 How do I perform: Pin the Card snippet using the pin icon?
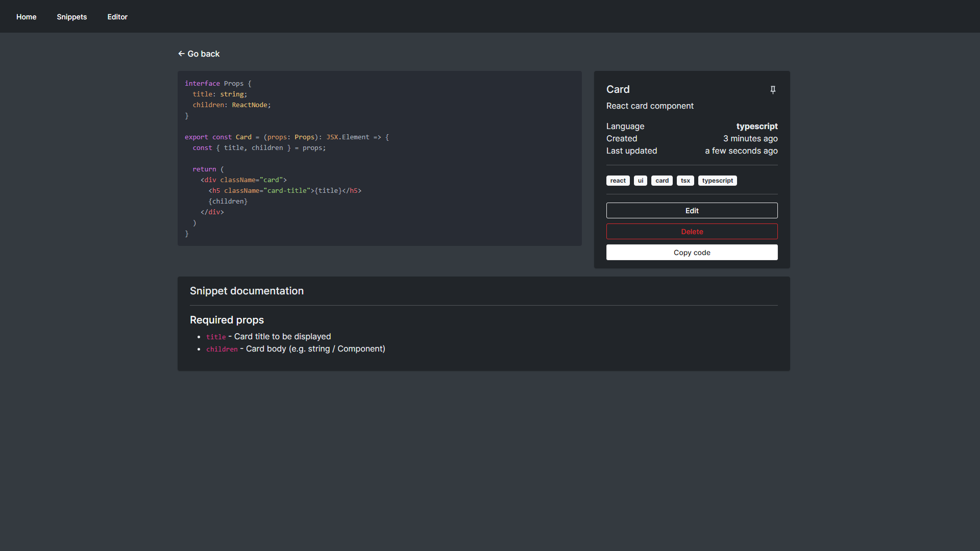click(773, 89)
